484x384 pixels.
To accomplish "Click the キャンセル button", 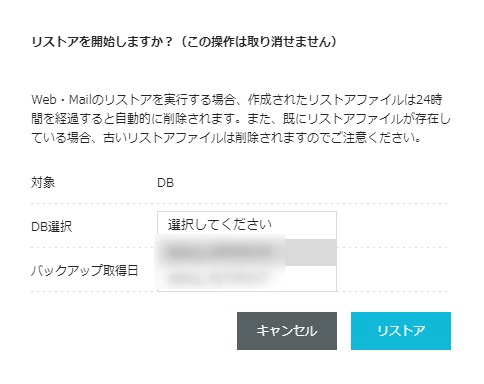I will [x=287, y=331].
